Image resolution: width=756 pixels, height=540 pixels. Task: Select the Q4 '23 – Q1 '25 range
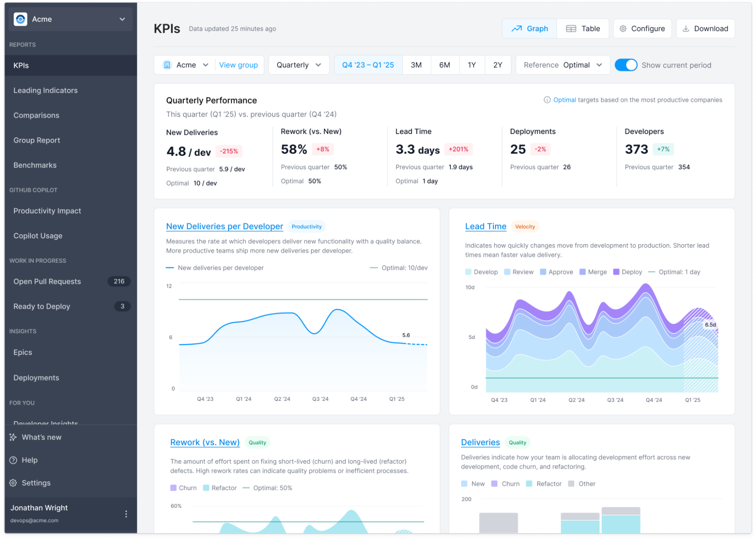pyautogui.click(x=368, y=65)
